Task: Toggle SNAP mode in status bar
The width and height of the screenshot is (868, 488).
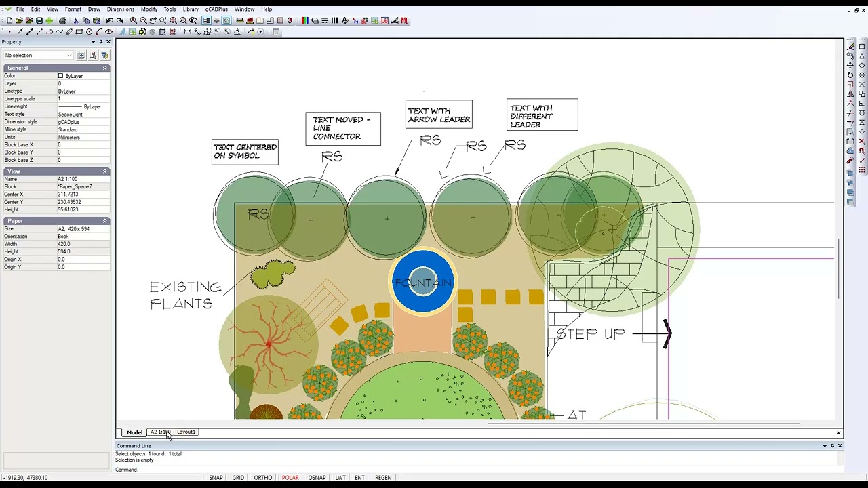Action: pyautogui.click(x=216, y=478)
